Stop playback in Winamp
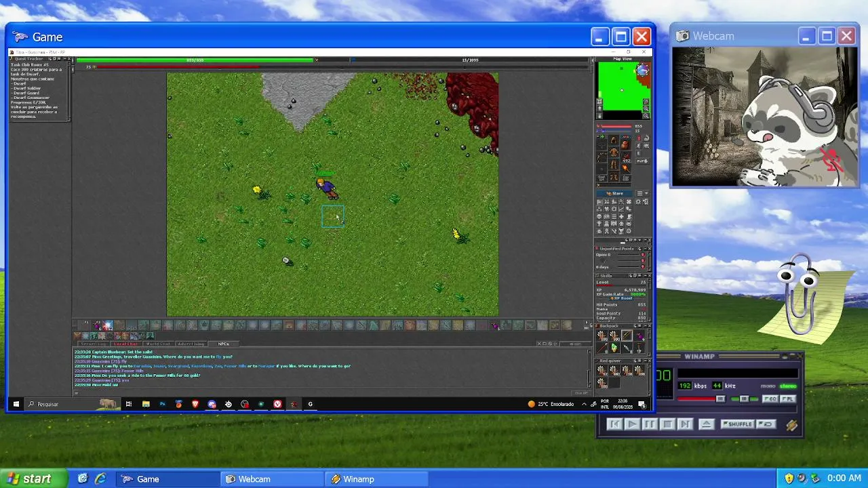The height and width of the screenshot is (488, 868). tap(667, 424)
